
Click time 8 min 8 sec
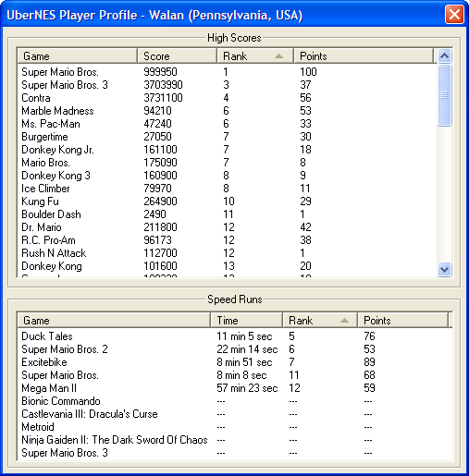pos(241,375)
